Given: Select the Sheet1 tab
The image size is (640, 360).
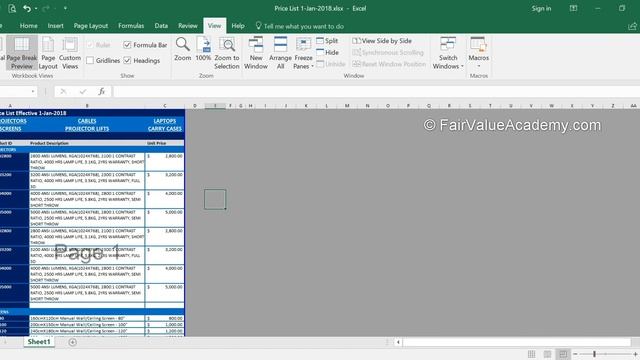Looking at the screenshot, I should 39,342.
